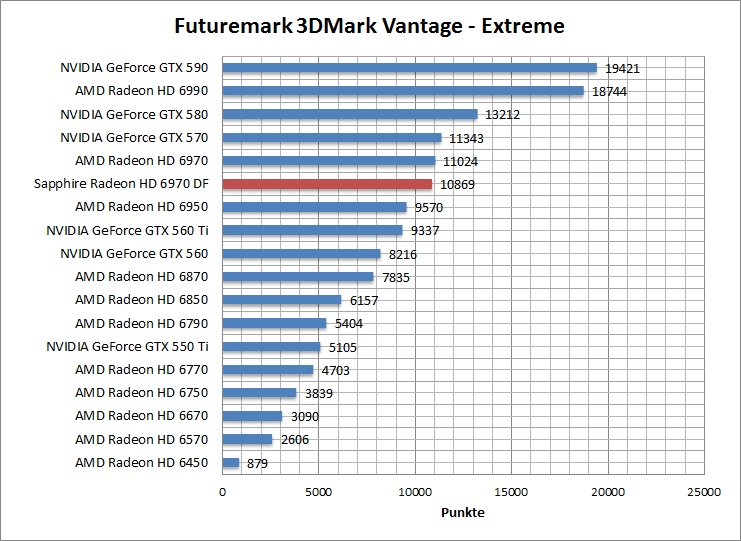The height and width of the screenshot is (541, 741).
Task: Select the data value 11343
Action: coord(466,139)
